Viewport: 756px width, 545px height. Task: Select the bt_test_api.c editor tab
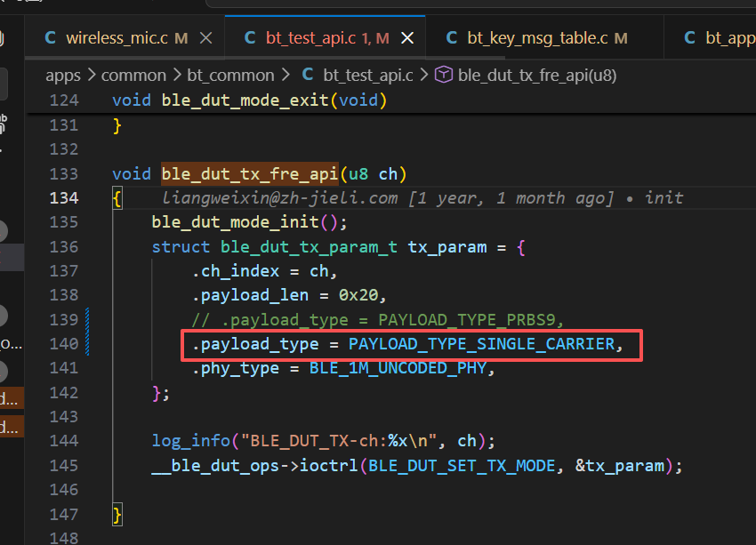click(x=325, y=37)
